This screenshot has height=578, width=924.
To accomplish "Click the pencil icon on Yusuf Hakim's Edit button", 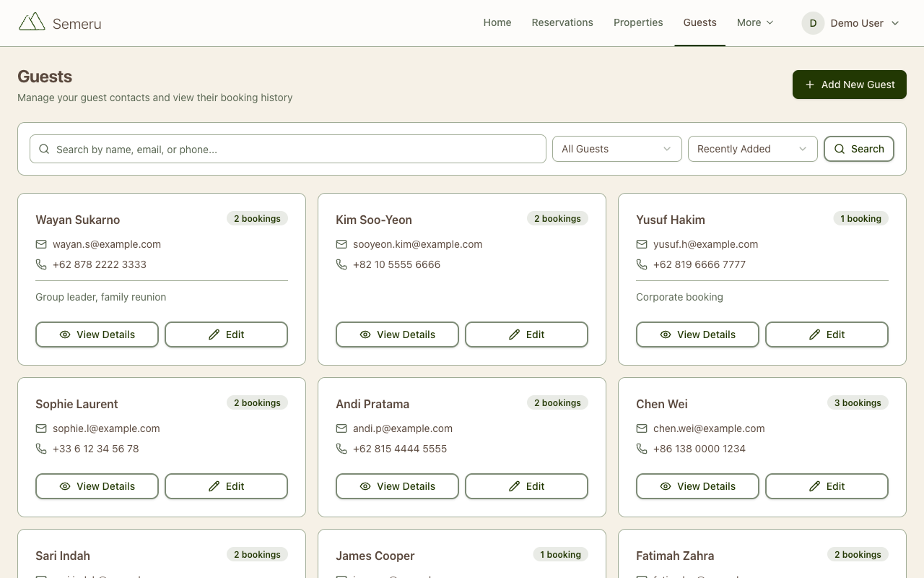I will [x=814, y=335].
